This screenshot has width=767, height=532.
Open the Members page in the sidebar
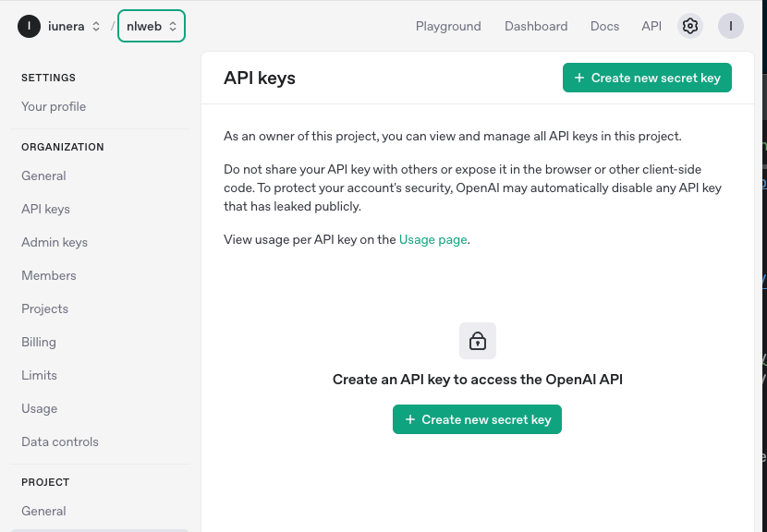[x=49, y=276]
